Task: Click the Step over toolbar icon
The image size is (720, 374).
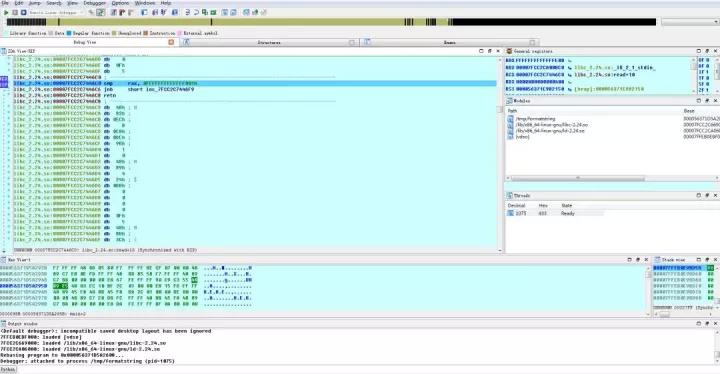Action: click(197, 12)
